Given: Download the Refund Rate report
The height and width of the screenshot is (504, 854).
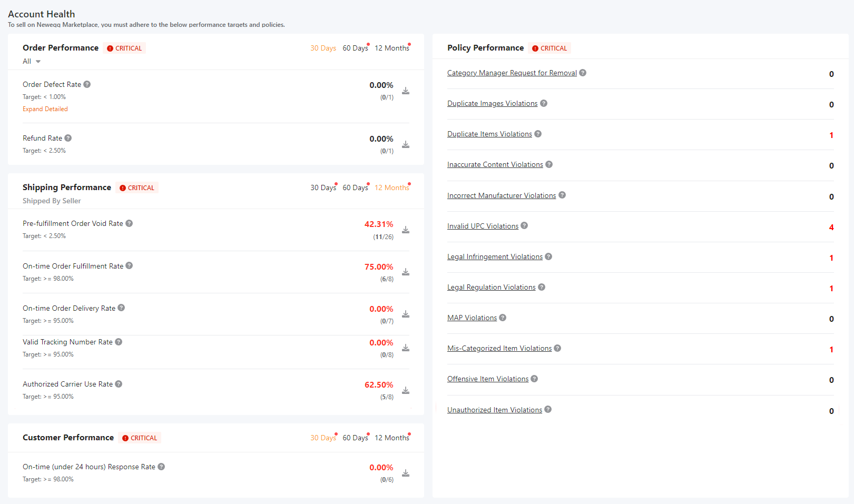Looking at the screenshot, I should (406, 144).
